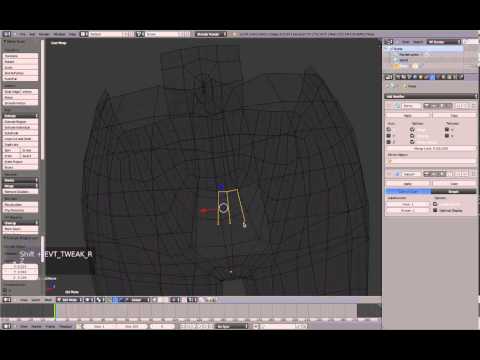Toggle the Mirror X axis checkbox
This screenshot has height=360, width=480.
click(x=389, y=129)
